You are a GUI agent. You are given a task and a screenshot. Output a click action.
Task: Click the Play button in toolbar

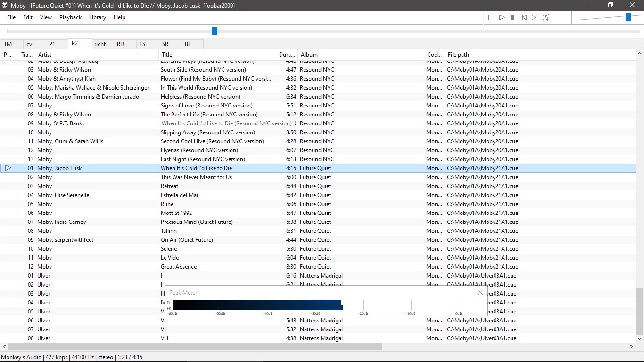502,17
